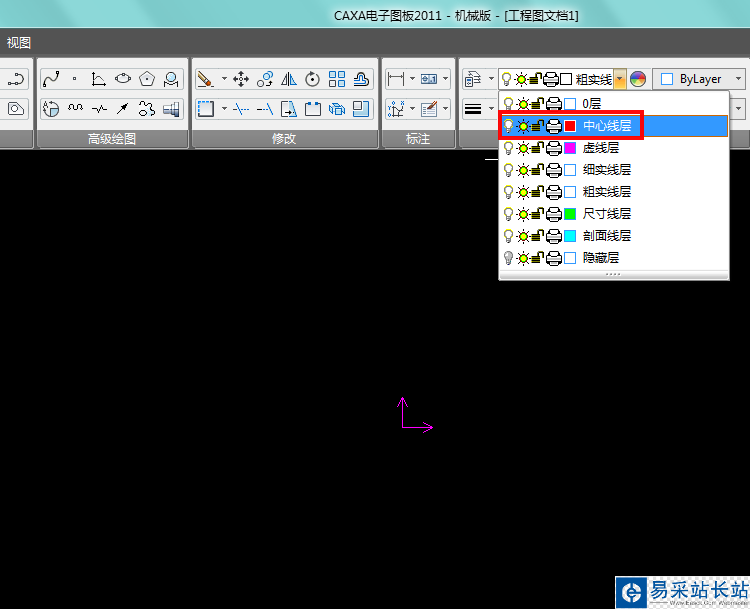The width and height of the screenshot is (750, 609).
Task: Select the arrow drawing tool
Action: coord(123,109)
